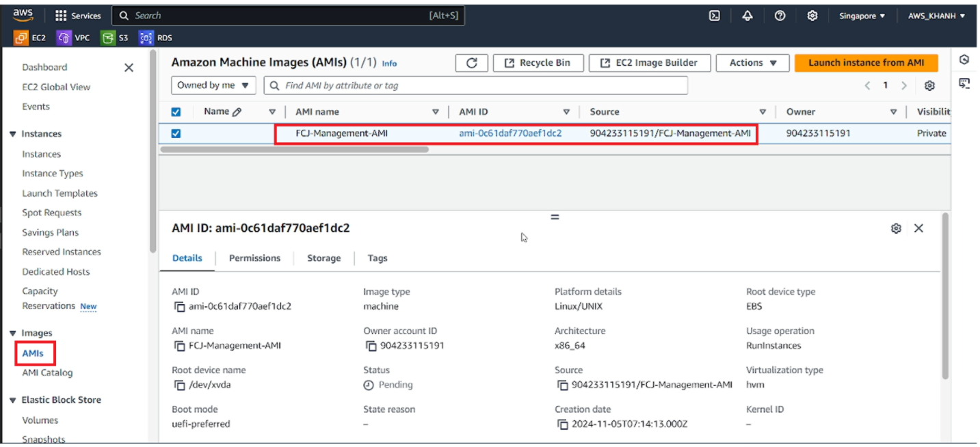980x447 pixels.
Task: Open the AWS_KHANH account menu
Action: click(936, 16)
